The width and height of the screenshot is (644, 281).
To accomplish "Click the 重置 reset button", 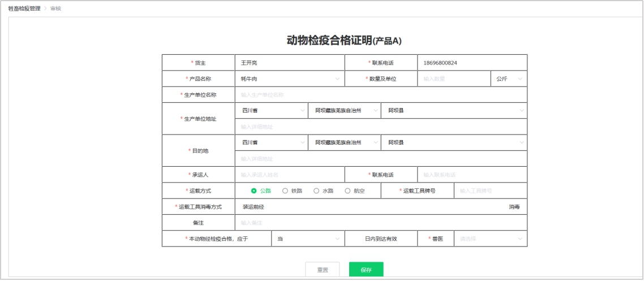I will tap(323, 270).
